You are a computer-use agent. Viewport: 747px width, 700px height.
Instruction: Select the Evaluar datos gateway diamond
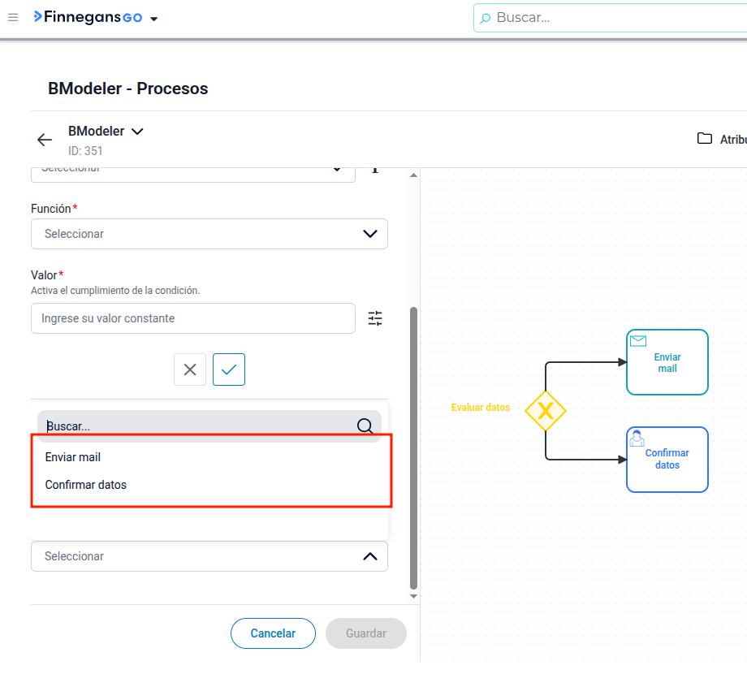pos(546,410)
